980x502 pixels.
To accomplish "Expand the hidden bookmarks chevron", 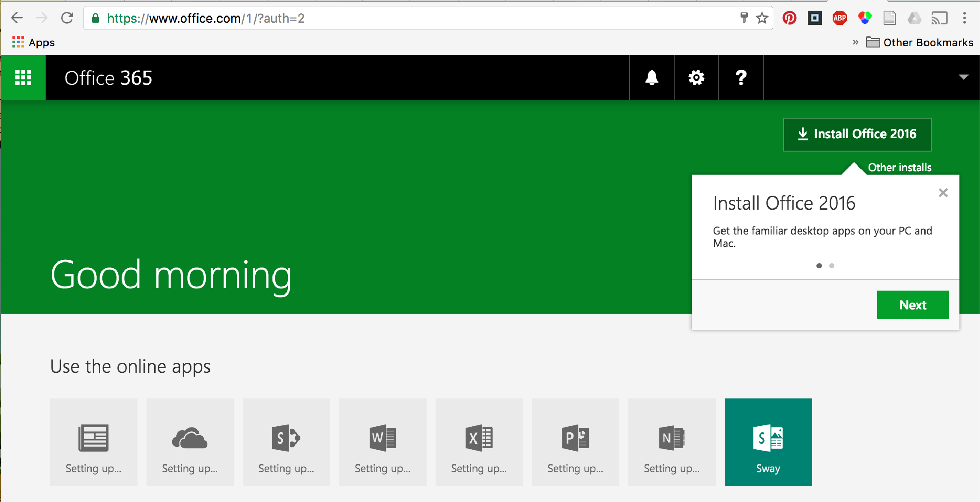I will click(x=856, y=42).
